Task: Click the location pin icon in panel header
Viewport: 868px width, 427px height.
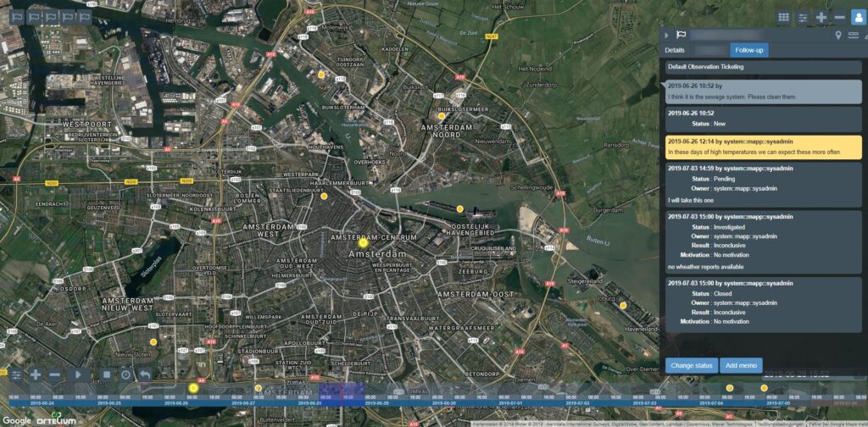Action: tap(838, 36)
